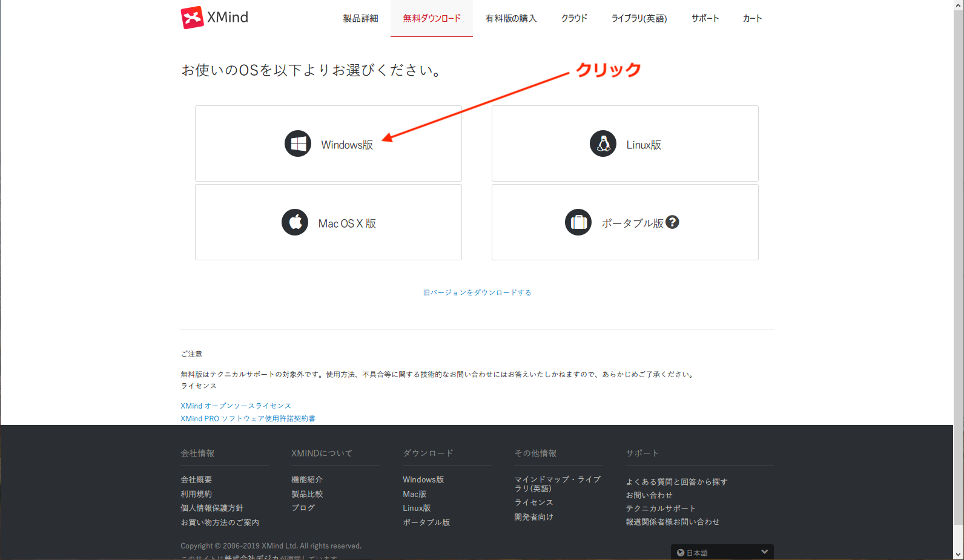Open 開発者向け footer link
Image resolution: width=964 pixels, height=560 pixels.
[533, 517]
